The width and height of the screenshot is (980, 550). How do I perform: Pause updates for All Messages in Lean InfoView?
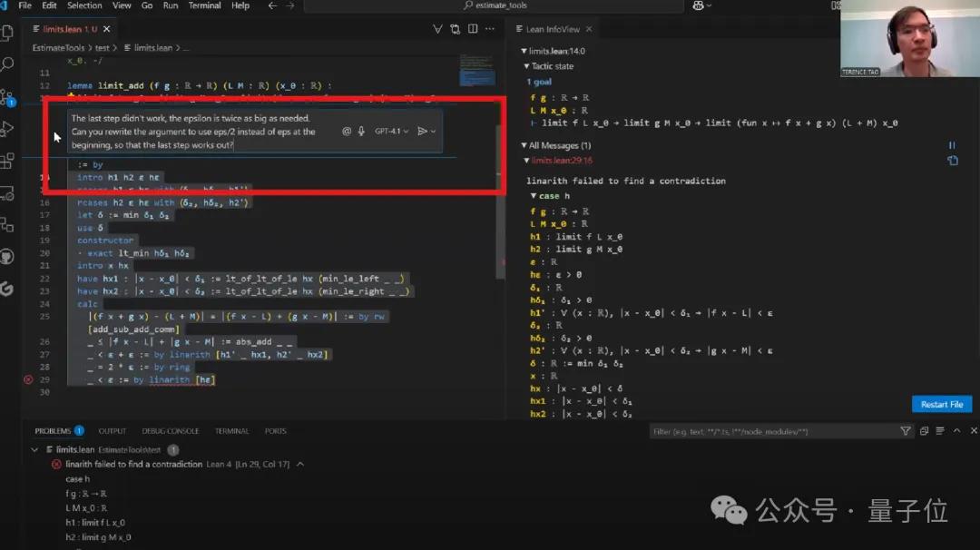(x=951, y=145)
